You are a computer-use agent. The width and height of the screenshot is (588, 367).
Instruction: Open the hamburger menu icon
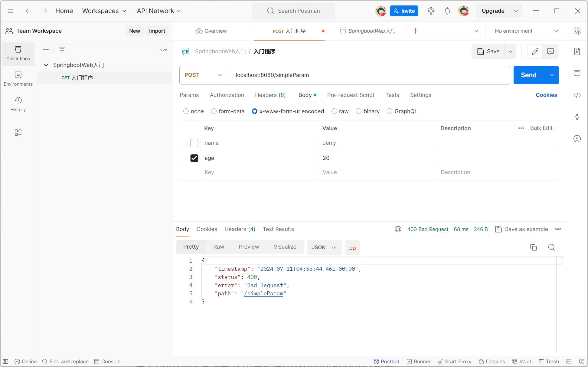(x=11, y=11)
